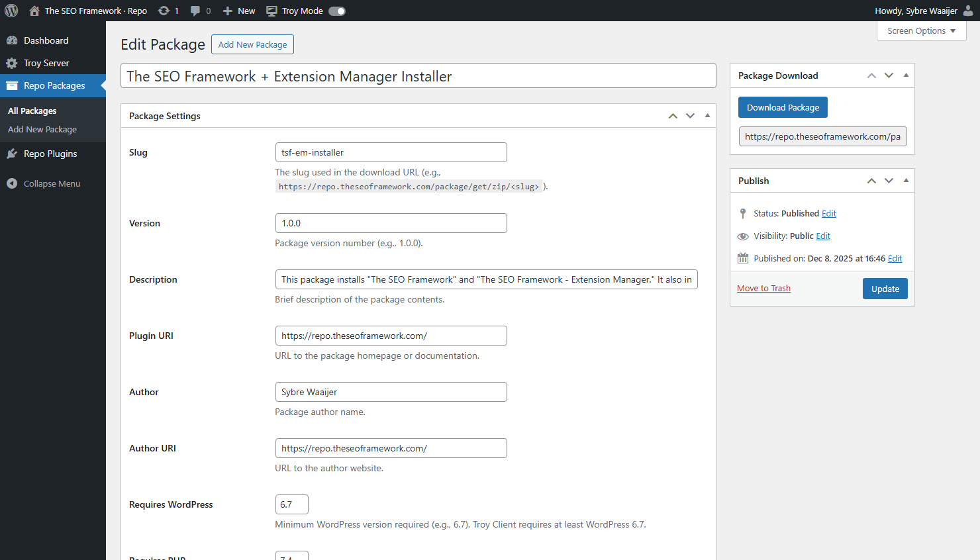Open the site via the home icon
Screen dimensions: 980x560
[33, 11]
